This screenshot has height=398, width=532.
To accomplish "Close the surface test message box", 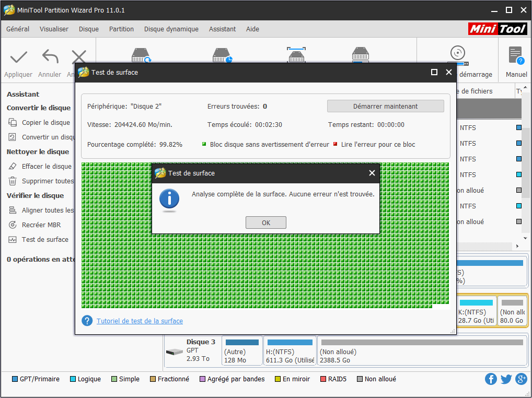I will [372, 173].
